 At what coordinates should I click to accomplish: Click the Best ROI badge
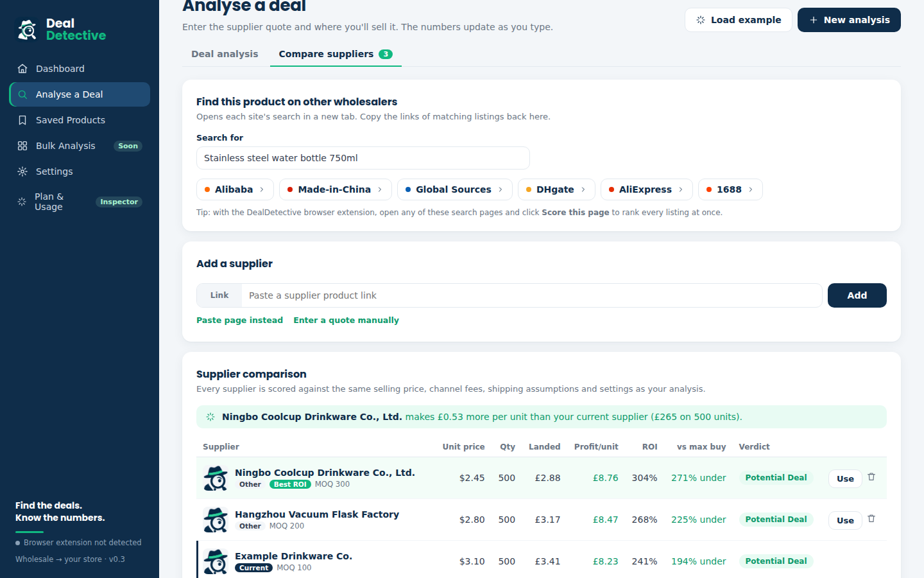290,484
